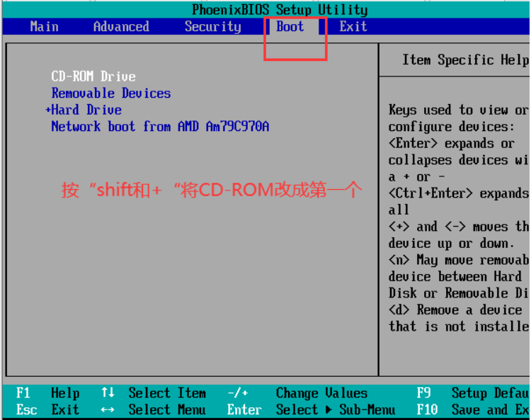Click the -/+ Change Values hint
This screenshot has height=420, width=531.
(x=297, y=393)
